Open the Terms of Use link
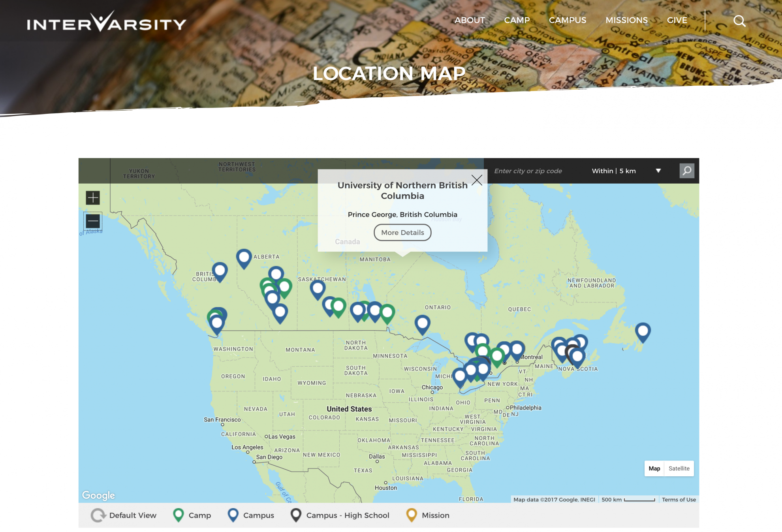This screenshot has width=782, height=532. tap(679, 500)
